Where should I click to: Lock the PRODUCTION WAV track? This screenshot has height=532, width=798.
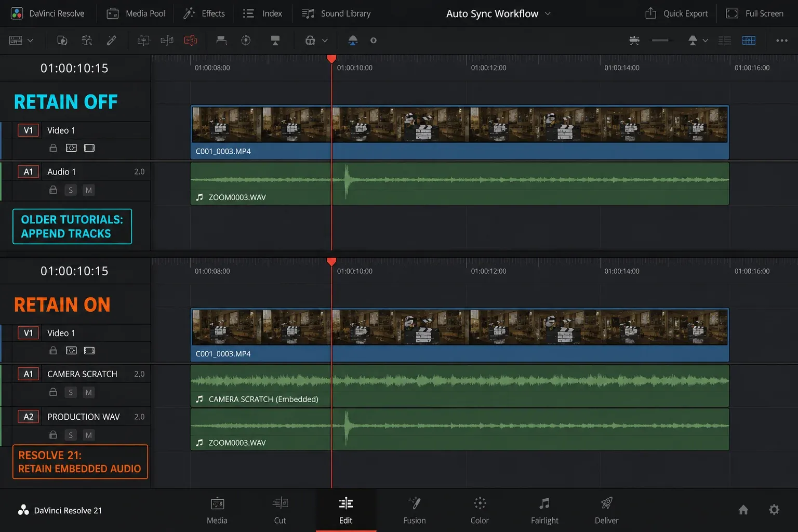[53, 435]
